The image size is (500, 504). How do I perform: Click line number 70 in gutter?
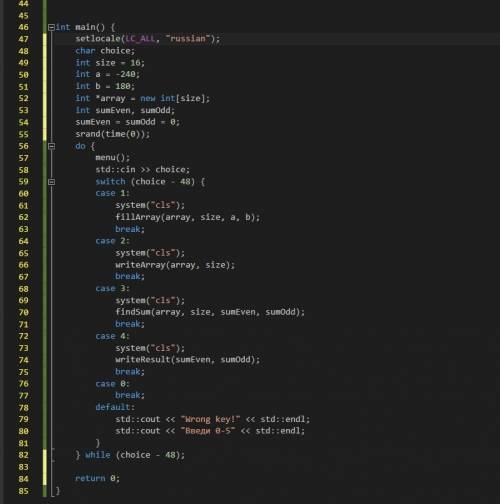[23, 312]
